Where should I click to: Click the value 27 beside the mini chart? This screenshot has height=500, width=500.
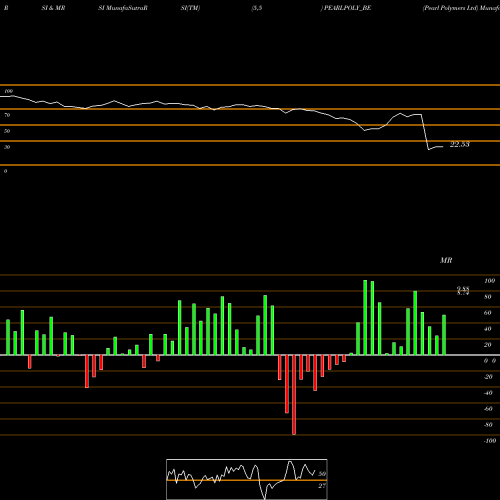(322, 486)
